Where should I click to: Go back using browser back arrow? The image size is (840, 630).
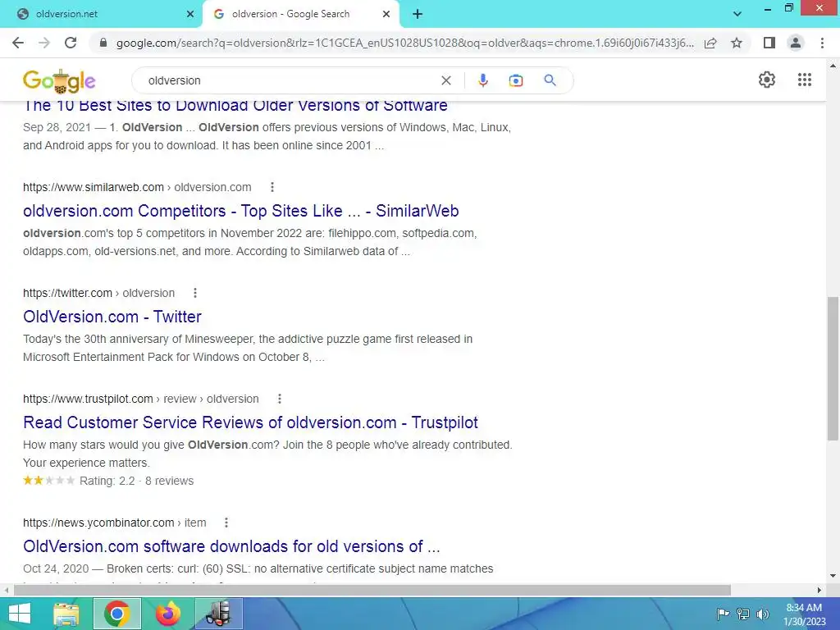click(18, 43)
